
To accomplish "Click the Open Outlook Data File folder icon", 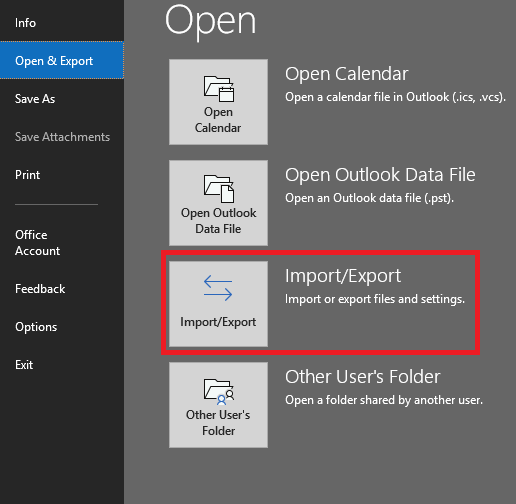I will [219, 189].
